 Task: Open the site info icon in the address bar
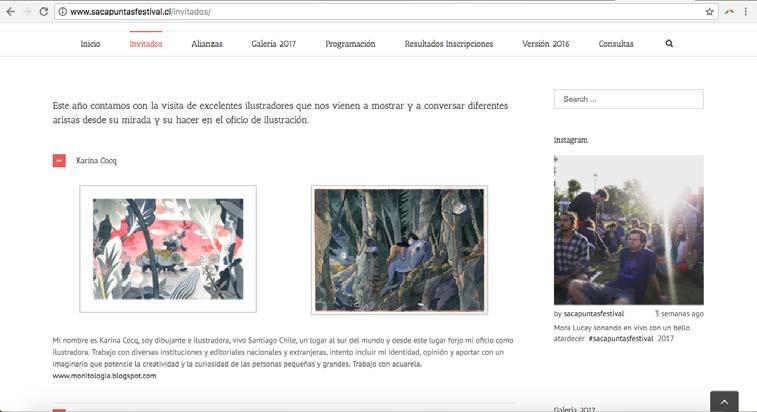click(63, 12)
